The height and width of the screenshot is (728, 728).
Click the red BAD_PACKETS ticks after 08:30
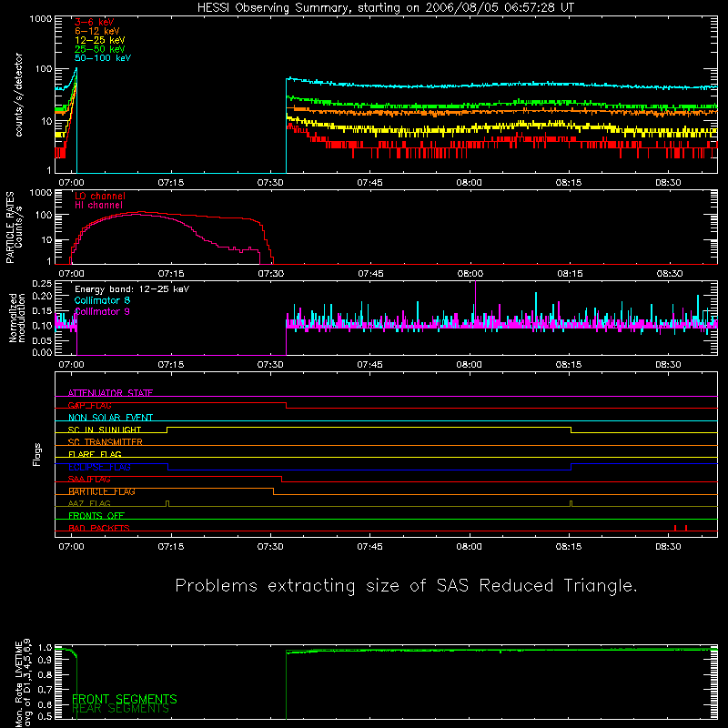click(680, 528)
